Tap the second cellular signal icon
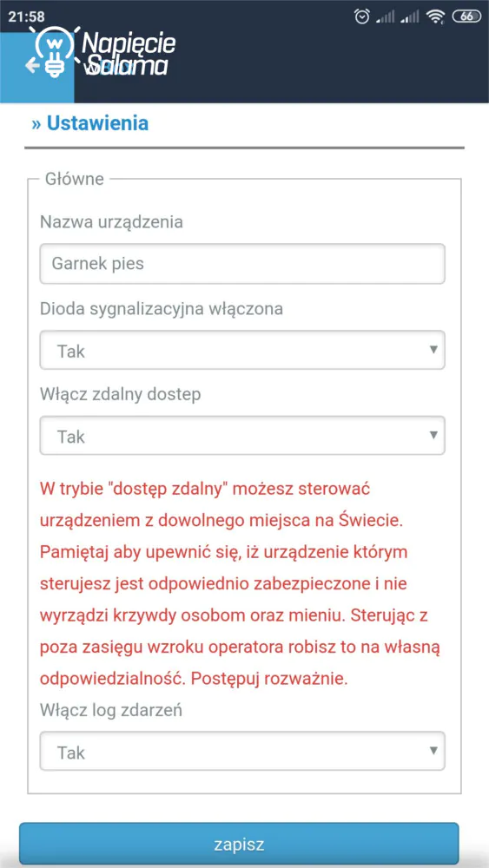Image resolution: width=489 pixels, height=868 pixels. point(410,17)
